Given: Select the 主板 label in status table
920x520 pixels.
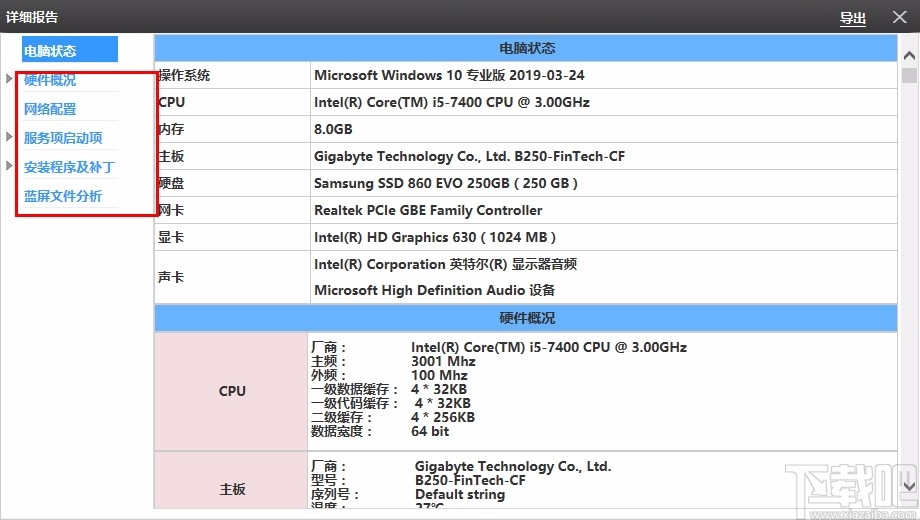Looking at the screenshot, I should [171, 156].
